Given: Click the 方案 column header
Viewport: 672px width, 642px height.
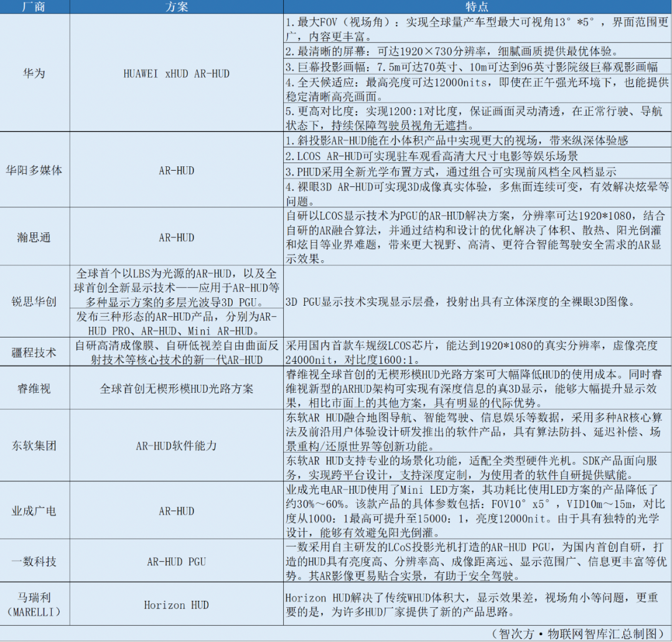Looking at the screenshot, I should click(x=176, y=6).
